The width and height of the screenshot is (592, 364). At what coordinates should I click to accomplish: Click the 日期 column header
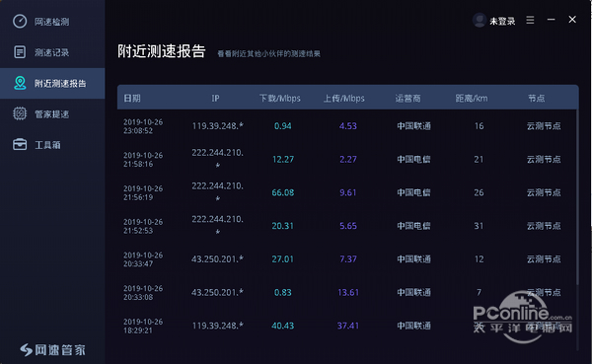pyautogui.click(x=132, y=99)
